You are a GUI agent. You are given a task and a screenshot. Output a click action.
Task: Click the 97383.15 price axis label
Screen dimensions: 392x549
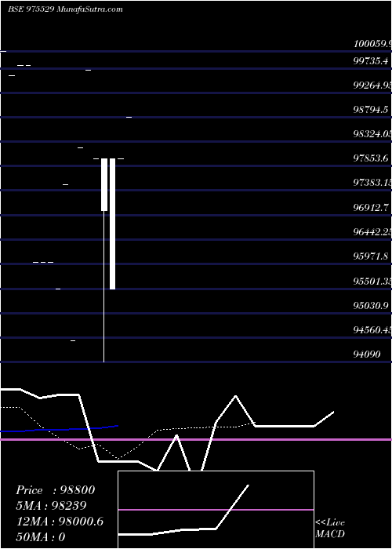coord(372,183)
